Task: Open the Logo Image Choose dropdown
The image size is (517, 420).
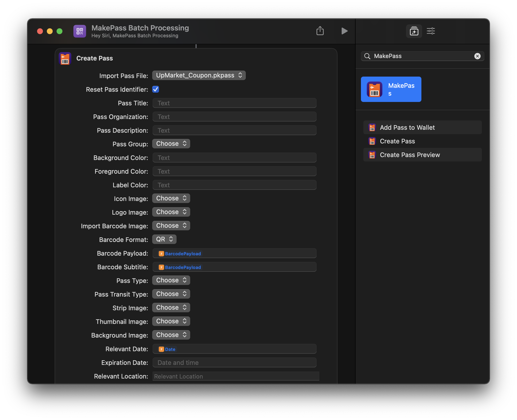Action: coord(171,212)
